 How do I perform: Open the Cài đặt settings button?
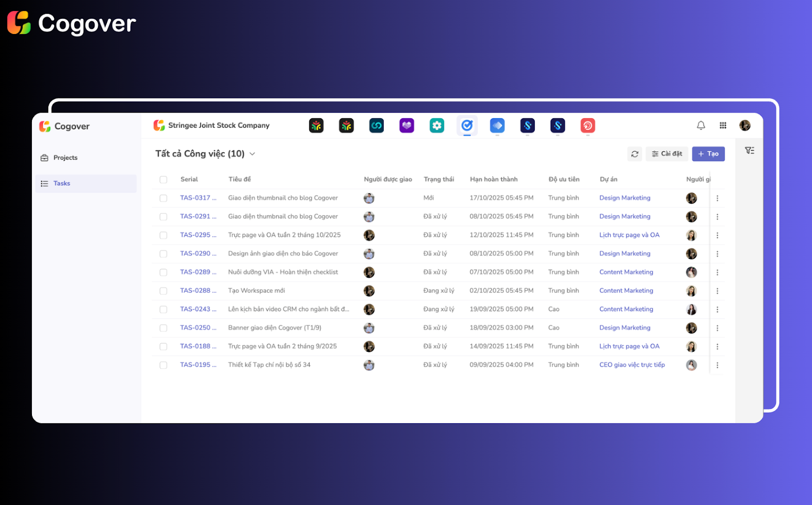click(x=667, y=154)
